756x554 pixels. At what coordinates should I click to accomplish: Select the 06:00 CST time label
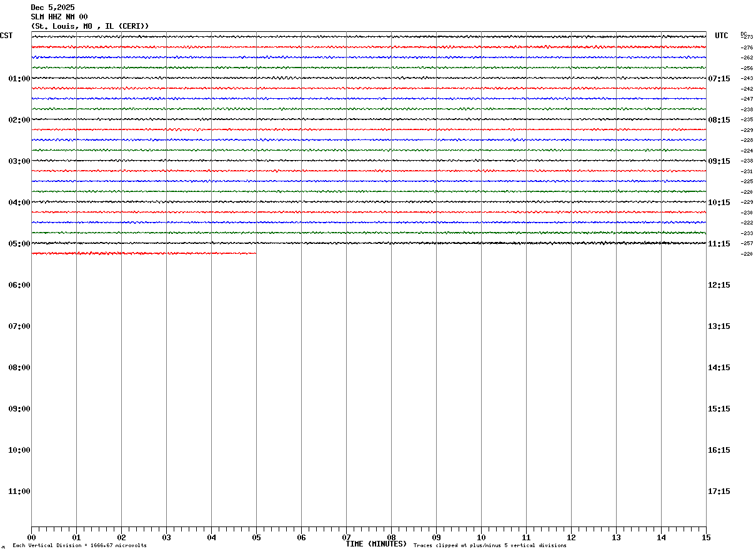(x=19, y=285)
